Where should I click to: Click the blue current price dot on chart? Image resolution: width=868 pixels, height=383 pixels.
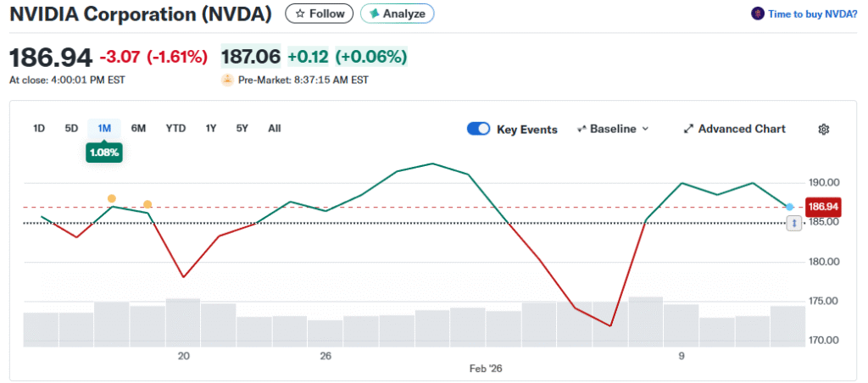(789, 207)
